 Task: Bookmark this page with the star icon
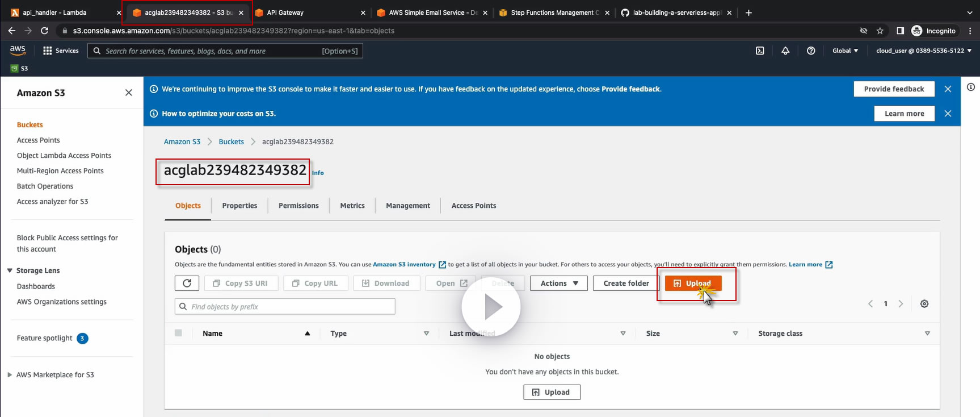point(880,31)
